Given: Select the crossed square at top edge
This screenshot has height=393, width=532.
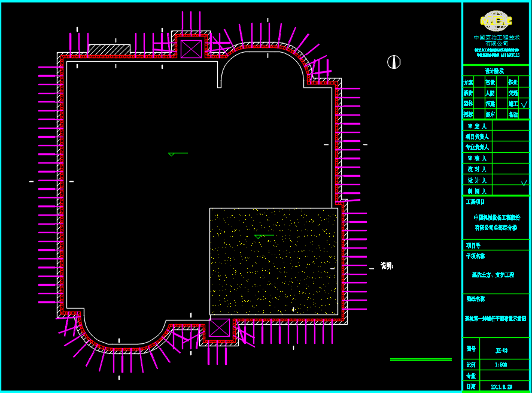Looking at the screenshot, I should (191, 49).
